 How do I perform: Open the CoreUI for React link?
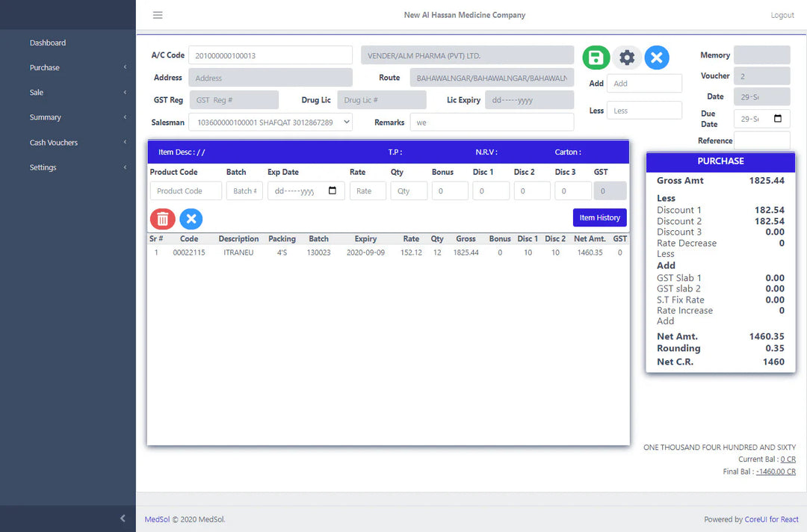[771, 519]
